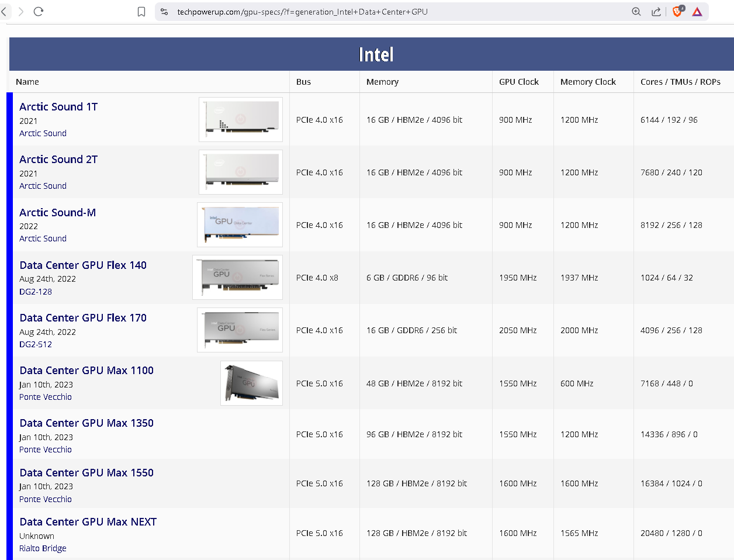Click the Ponte Vecchio link under Max 1100

coord(46,397)
